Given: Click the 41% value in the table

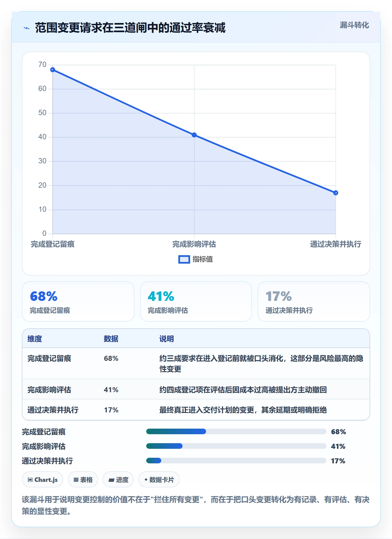Looking at the screenshot, I should (111, 390).
